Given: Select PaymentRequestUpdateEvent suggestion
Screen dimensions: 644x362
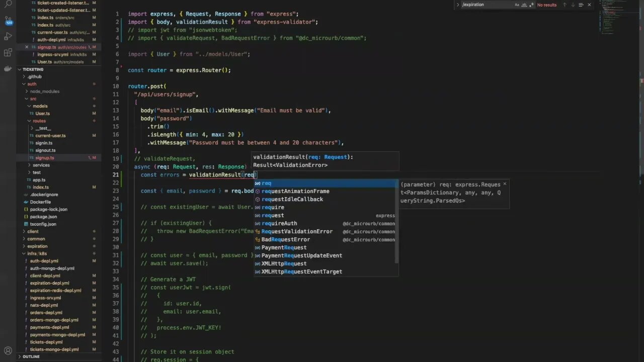Looking at the screenshot, I should [x=325, y=255].
